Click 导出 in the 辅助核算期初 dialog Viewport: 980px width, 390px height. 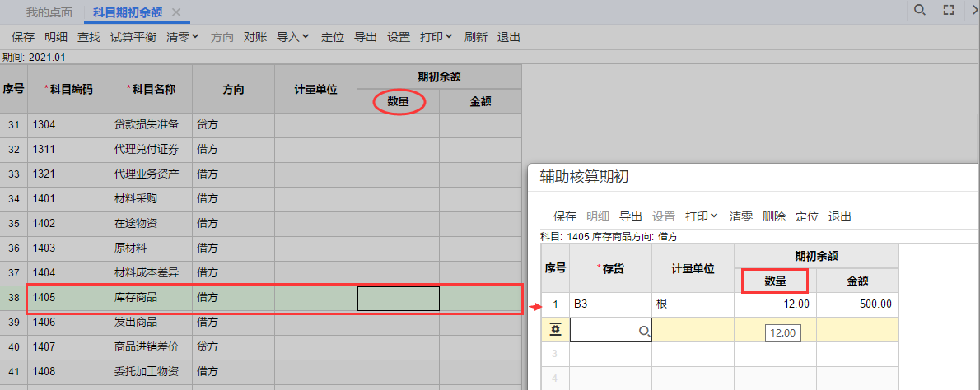631,216
